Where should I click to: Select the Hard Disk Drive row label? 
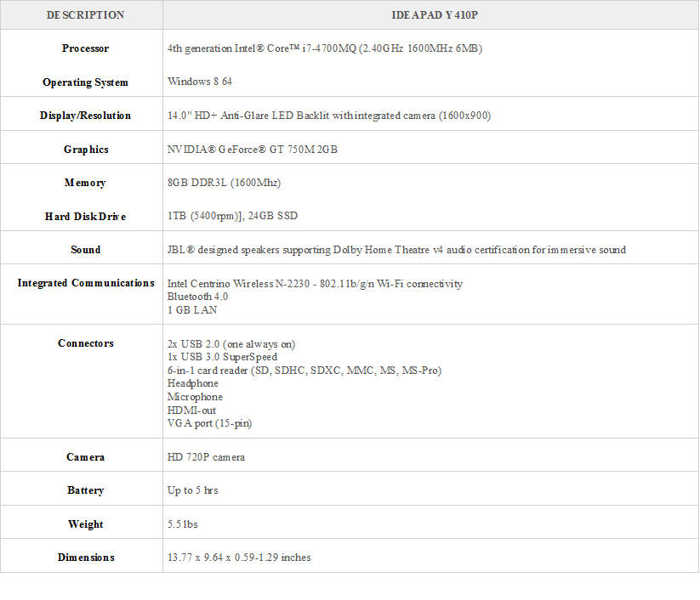click(x=85, y=217)
